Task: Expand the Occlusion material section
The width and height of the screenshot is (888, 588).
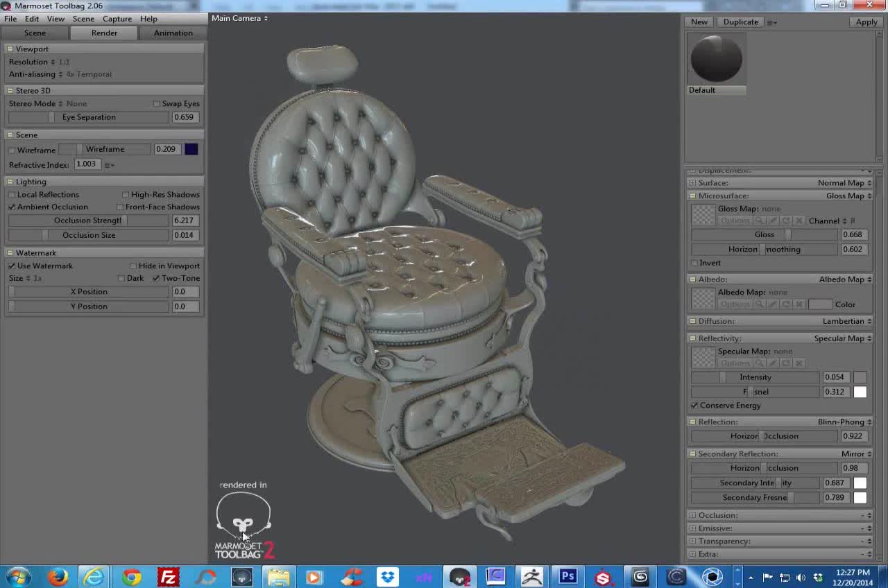Action: pyautogui.click(x=692, y=516)
